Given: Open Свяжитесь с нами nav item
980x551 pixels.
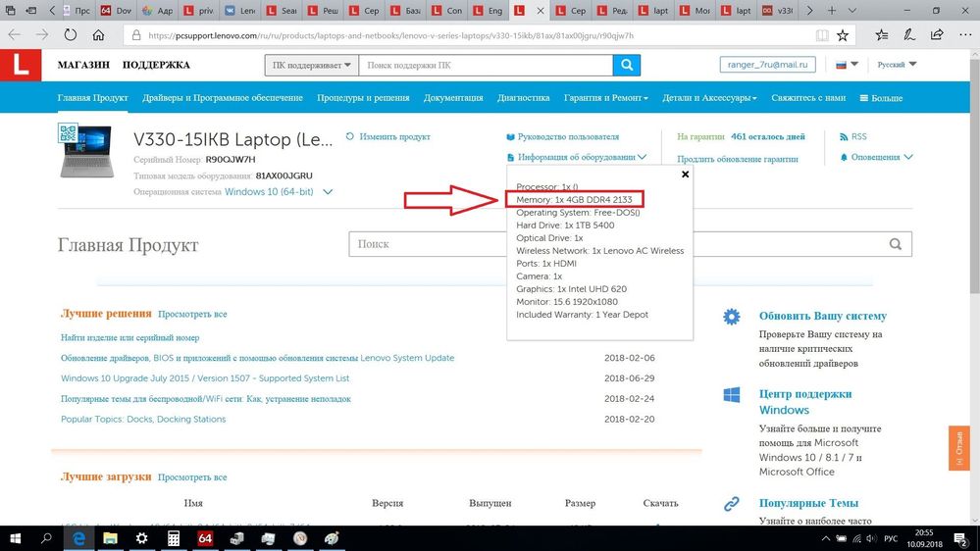Looking at the screenshot, I should (808, 98).
